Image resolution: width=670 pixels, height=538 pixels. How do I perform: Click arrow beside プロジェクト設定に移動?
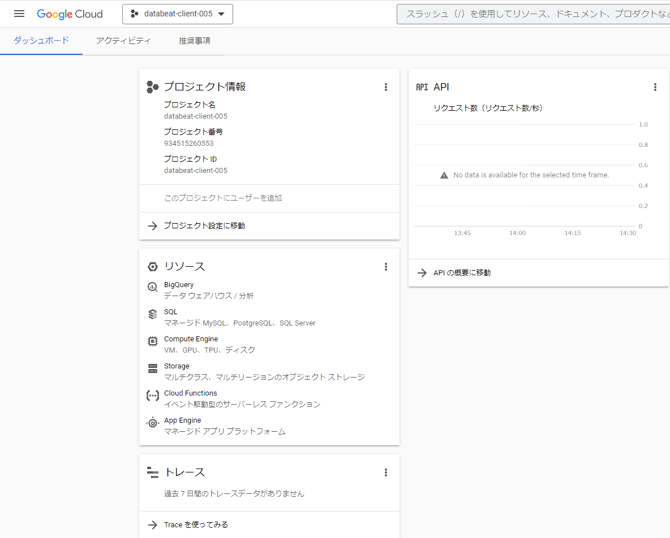pos(153,226)
